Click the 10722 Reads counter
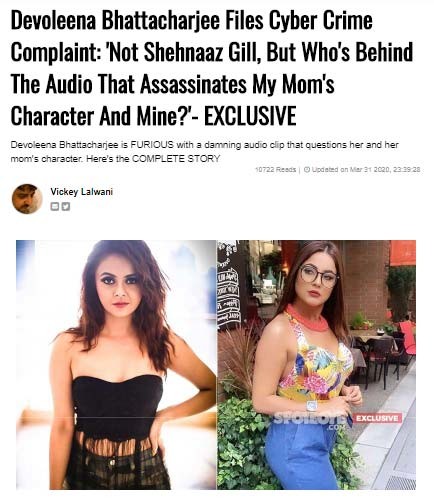Screen dimensions: 434x500 275,170
